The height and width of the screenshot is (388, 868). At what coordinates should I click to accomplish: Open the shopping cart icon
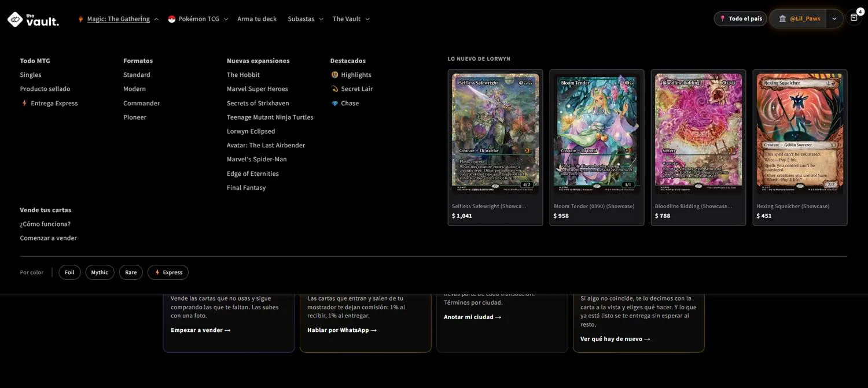tap(854, 18)
